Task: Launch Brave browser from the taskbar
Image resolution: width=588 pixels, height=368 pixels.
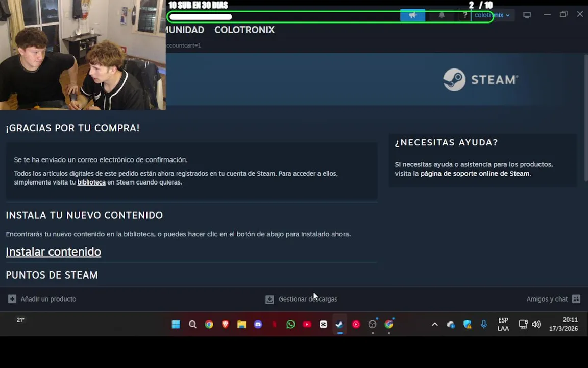Action: 226,325
